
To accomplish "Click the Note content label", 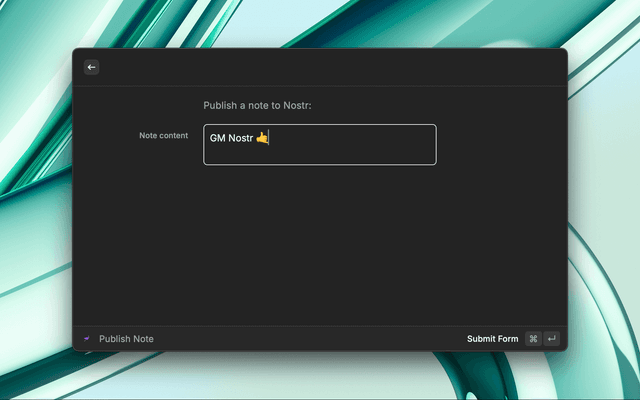I will [x=164, y=136].
